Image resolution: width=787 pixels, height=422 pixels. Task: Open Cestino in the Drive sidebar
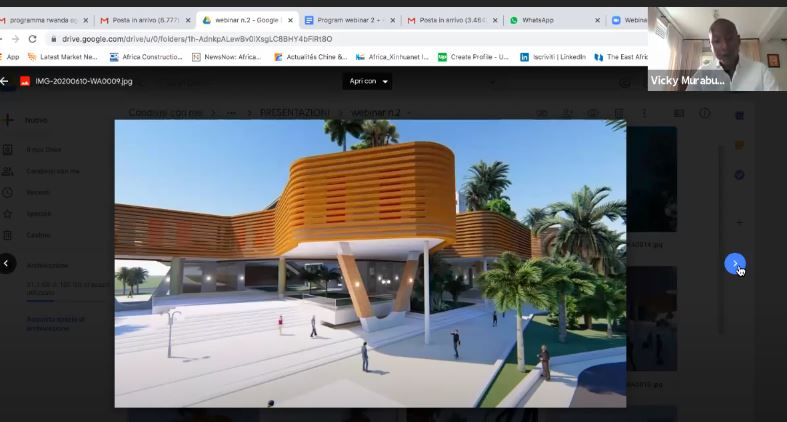[x=27, y=235]
